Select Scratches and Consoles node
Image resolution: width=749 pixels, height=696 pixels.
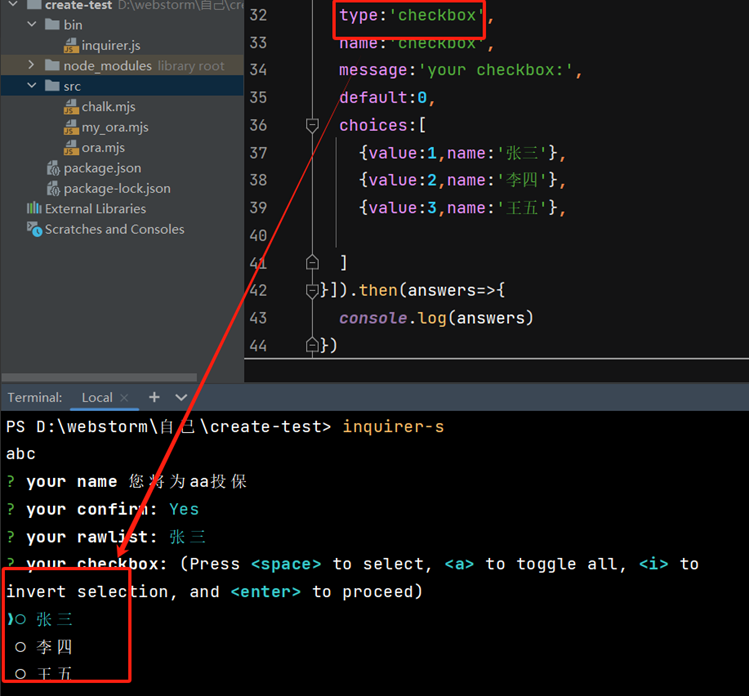[x=114, y=229]
